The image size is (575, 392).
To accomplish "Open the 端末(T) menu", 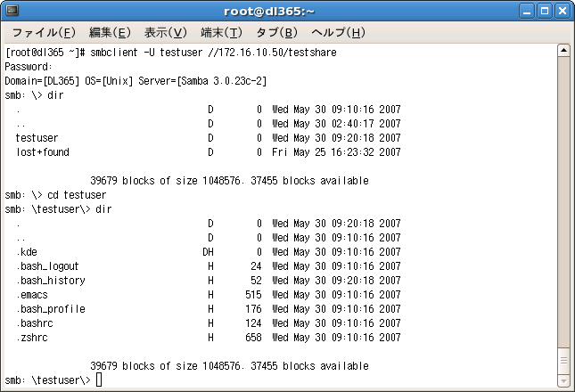I will (x=221, y=33).
